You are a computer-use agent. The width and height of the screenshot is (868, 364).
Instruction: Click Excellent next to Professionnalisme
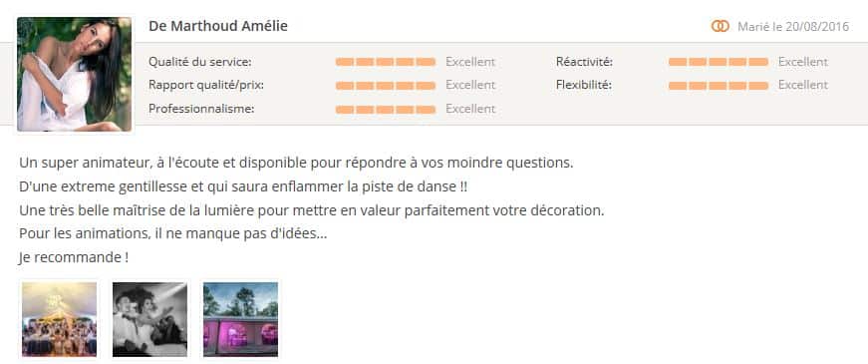470,109
